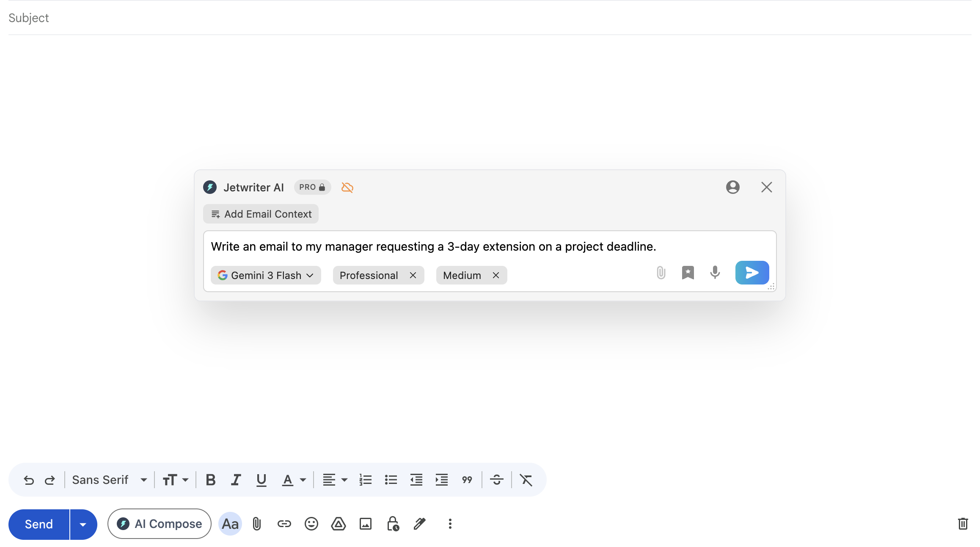Click the Jetwriter AI logo icon
The height and width of the screenshot is (547, 980).
tap(210, 187)
